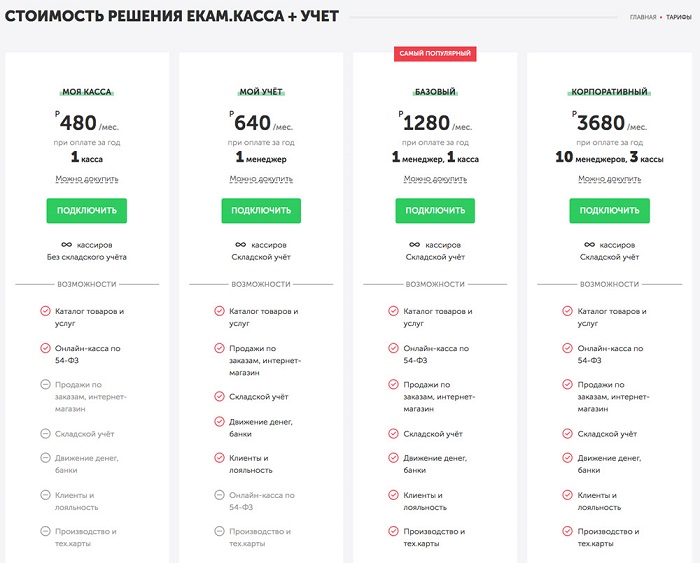Click the red Самый популярный badge
This screenshot has height=563, width=700.
[435, 54]
